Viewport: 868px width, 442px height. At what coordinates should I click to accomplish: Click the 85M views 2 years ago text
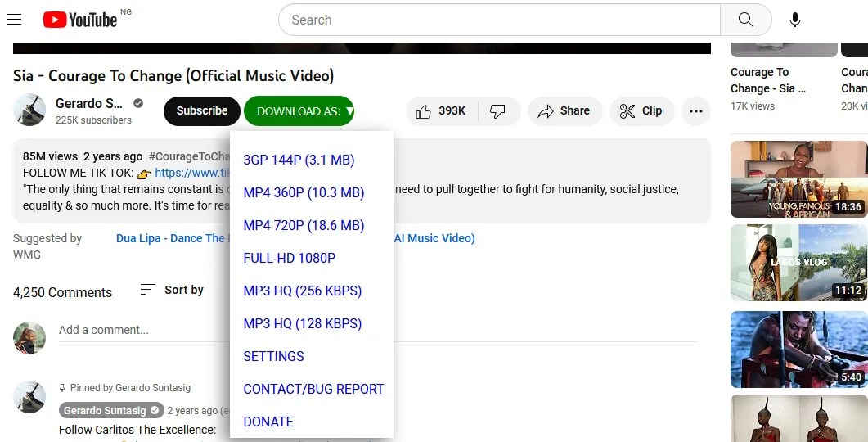[83, 156]
